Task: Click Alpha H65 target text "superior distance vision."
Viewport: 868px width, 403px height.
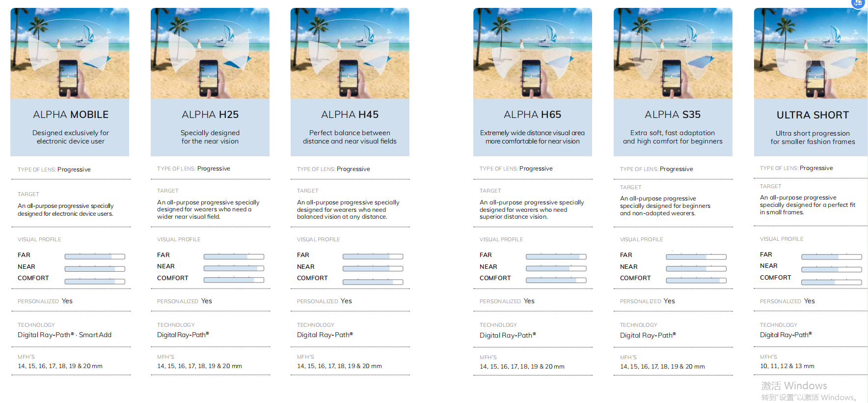Action: point(514,217)
